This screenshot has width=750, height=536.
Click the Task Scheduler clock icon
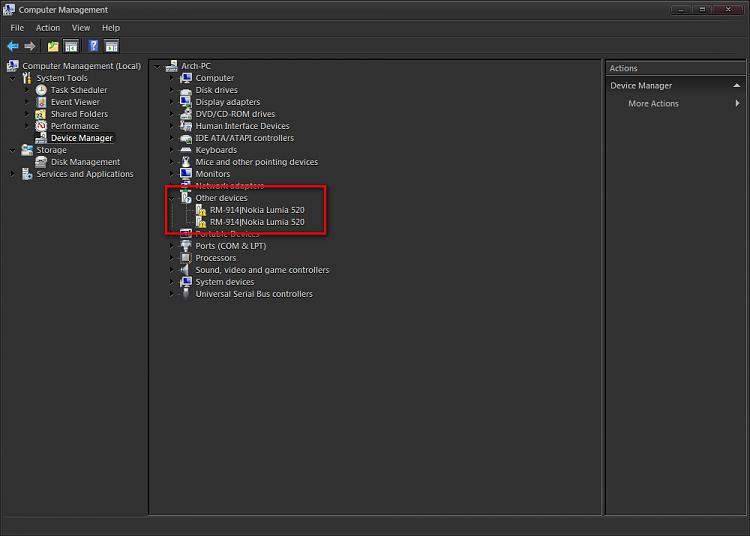click(41, 90)
